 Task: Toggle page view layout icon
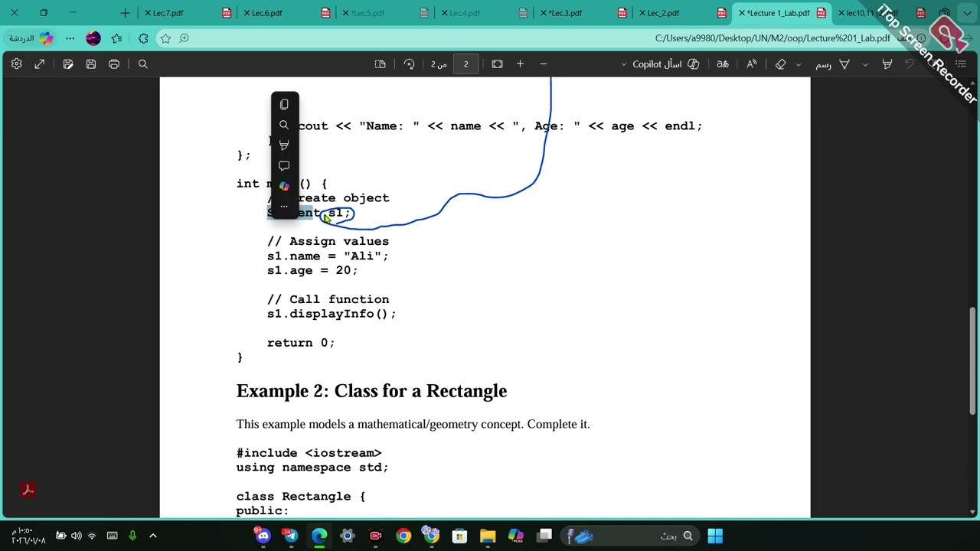click(380, 64)
